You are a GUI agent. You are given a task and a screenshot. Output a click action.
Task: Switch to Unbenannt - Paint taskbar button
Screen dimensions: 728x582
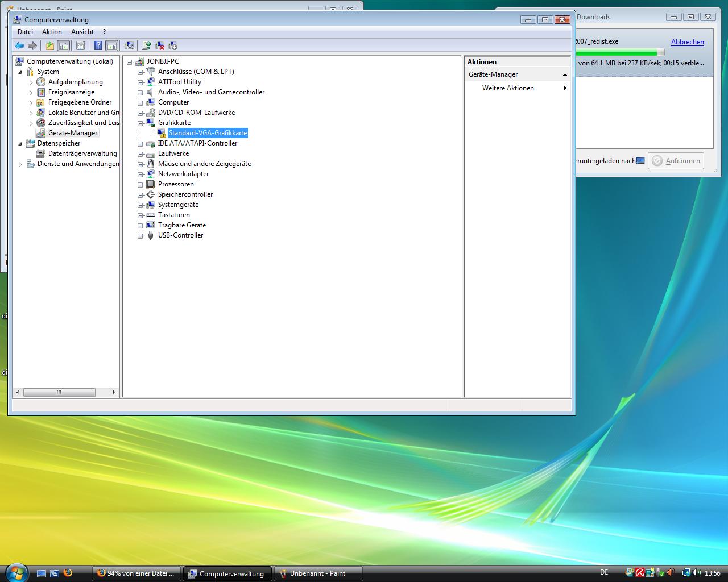point(318,573)
